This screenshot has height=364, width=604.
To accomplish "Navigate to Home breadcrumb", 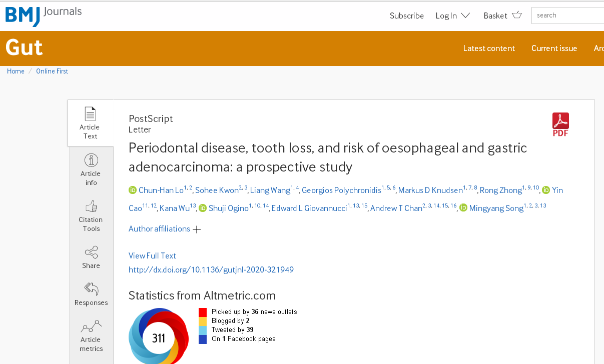I will [x=16, y=71].
